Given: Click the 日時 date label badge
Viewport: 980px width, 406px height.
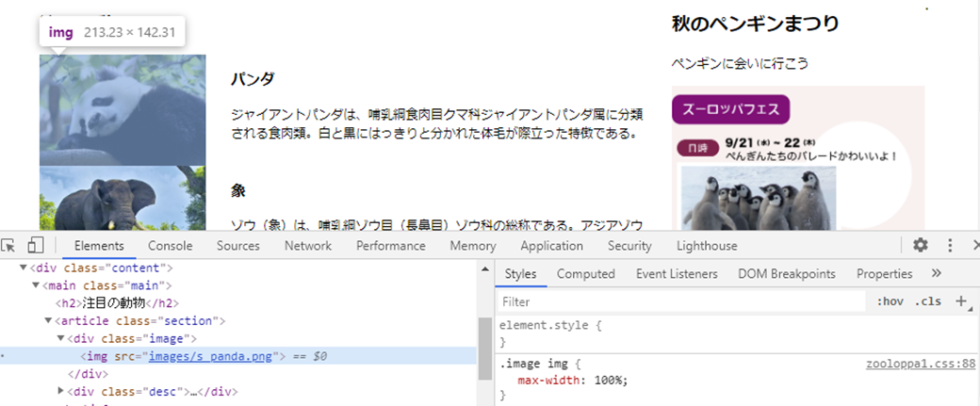Looking at the screenshot, I should [699, 148].
